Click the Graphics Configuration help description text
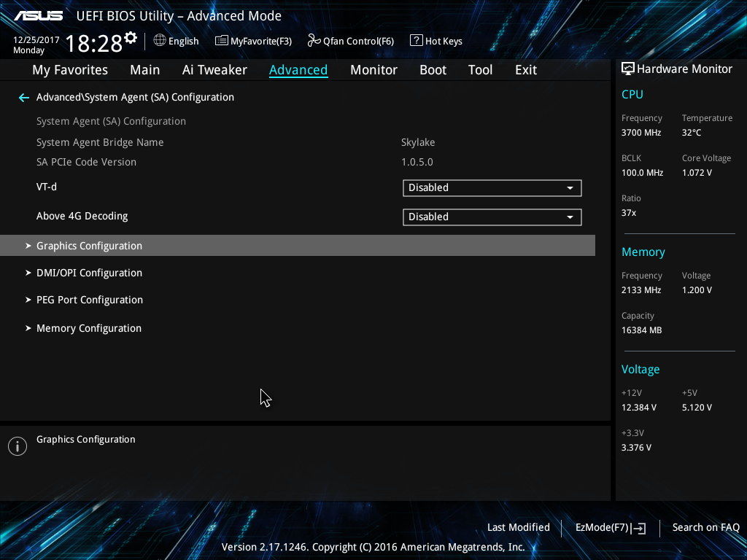 pos(86,440)
